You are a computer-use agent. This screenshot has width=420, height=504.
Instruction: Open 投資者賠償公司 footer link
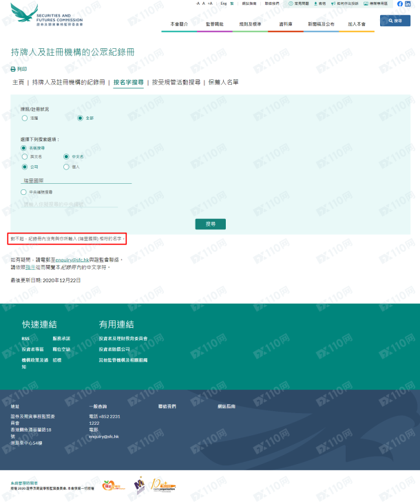click(114, 349)
